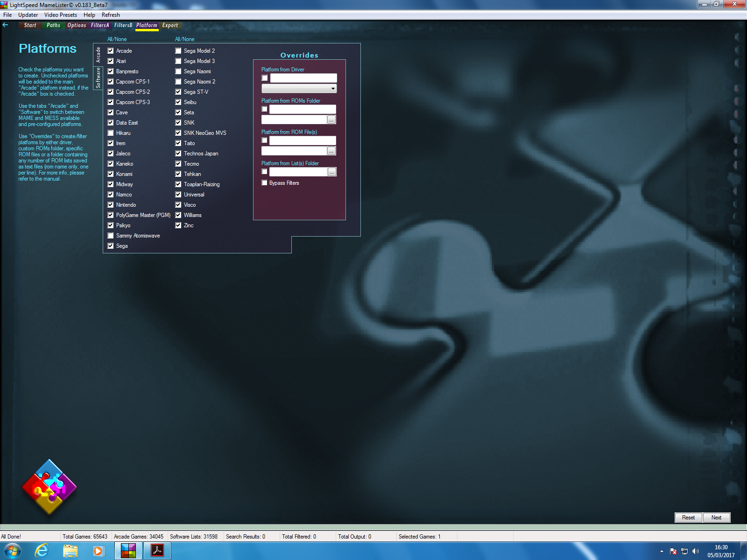The height and width of the screenshot is (560, 747).
Task: Click the ROM File(s) name field
Action: 303,140
